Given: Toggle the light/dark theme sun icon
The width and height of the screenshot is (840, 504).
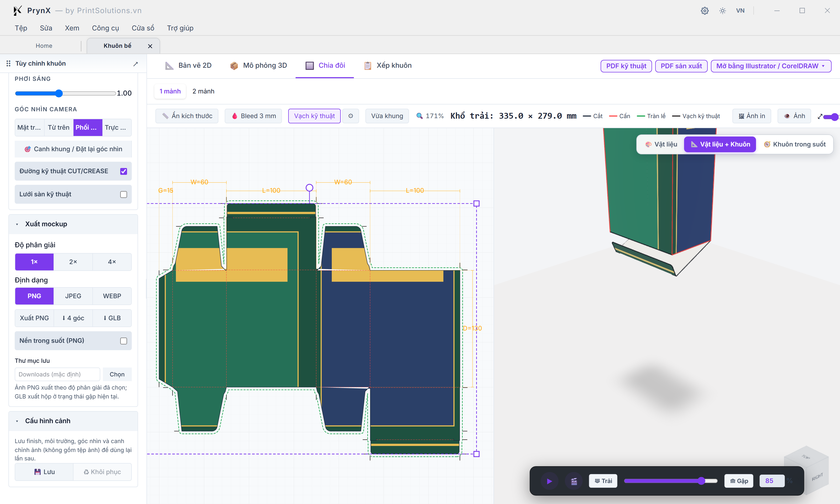Looking at the screenshot, I should pos(722,10).
